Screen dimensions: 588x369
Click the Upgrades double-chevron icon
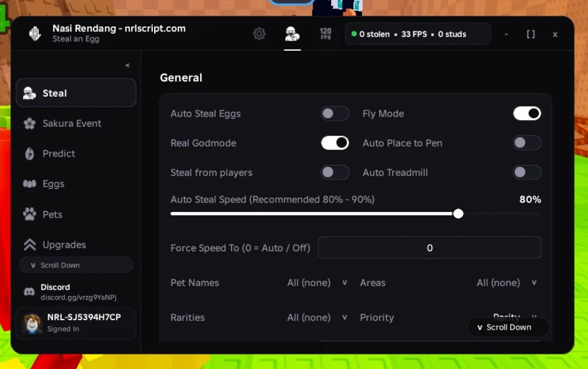point(30,245)
